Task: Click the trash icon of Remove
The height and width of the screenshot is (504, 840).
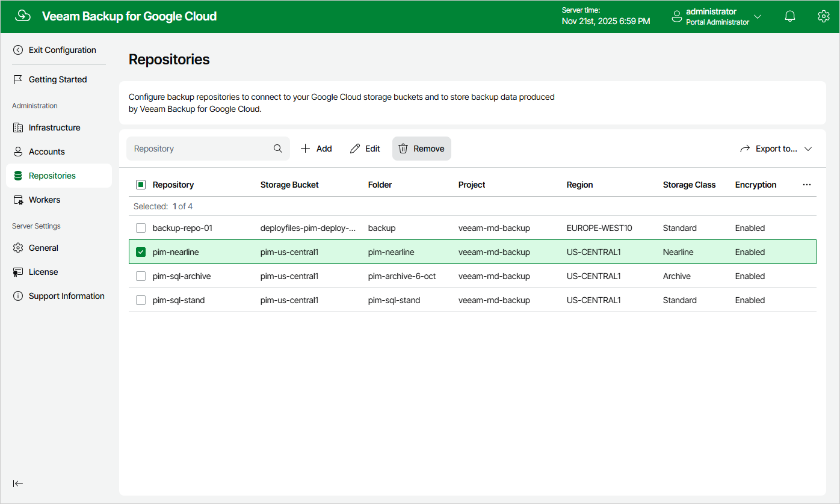Action: tap(403, 149)
